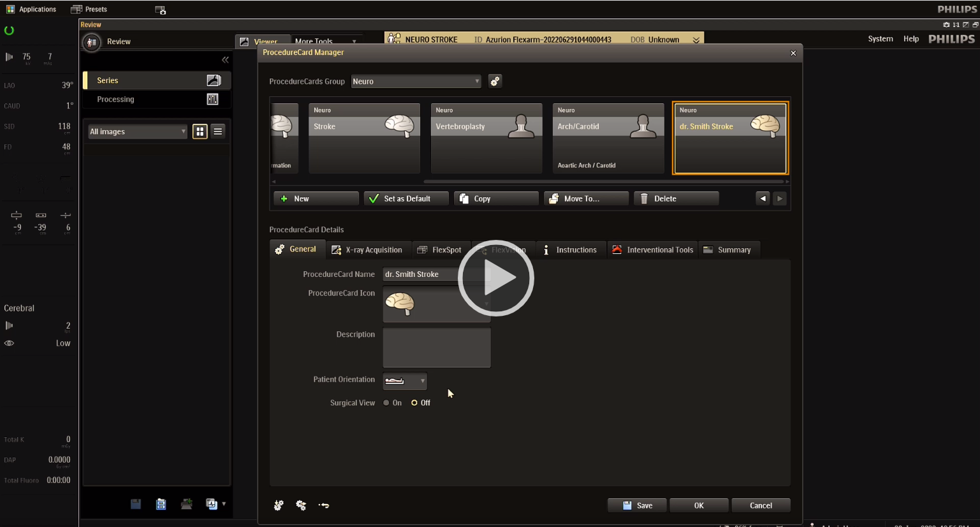Click the OK button

(x=699, y=505)
